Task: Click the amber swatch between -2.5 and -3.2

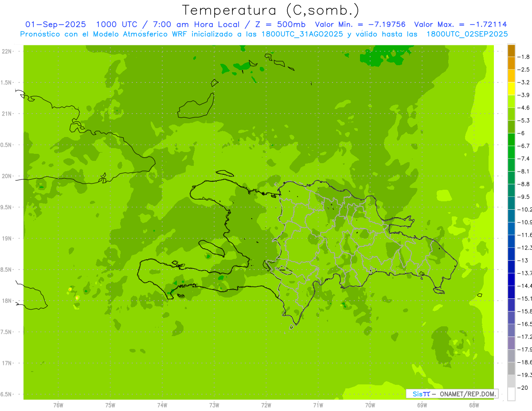Action: (511, 76)
